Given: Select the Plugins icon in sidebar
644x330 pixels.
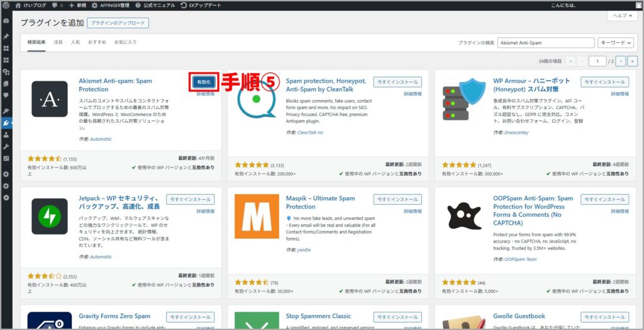Looking at the screenshot, I should click(6, 123).
